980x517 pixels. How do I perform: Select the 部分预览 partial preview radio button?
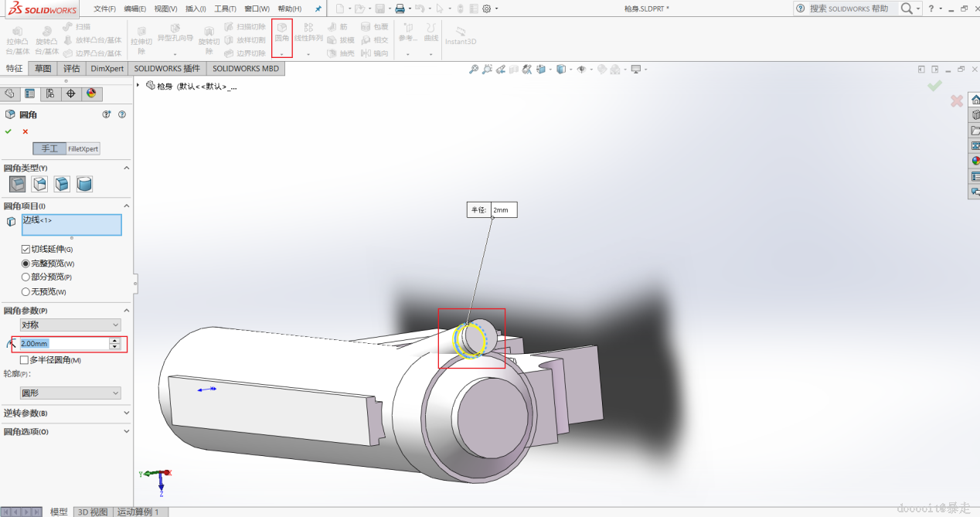26,277
